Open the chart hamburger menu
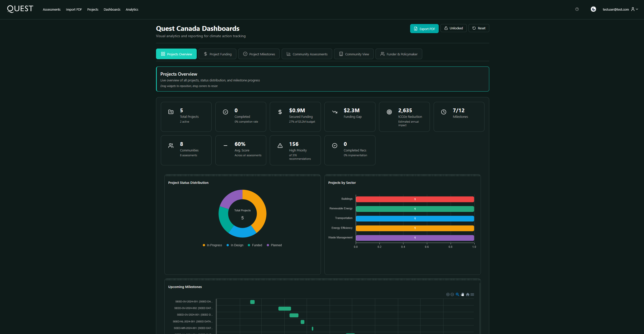Image resolution: width=644 pixels, height=334 pixels. click(x=472, y=295)
